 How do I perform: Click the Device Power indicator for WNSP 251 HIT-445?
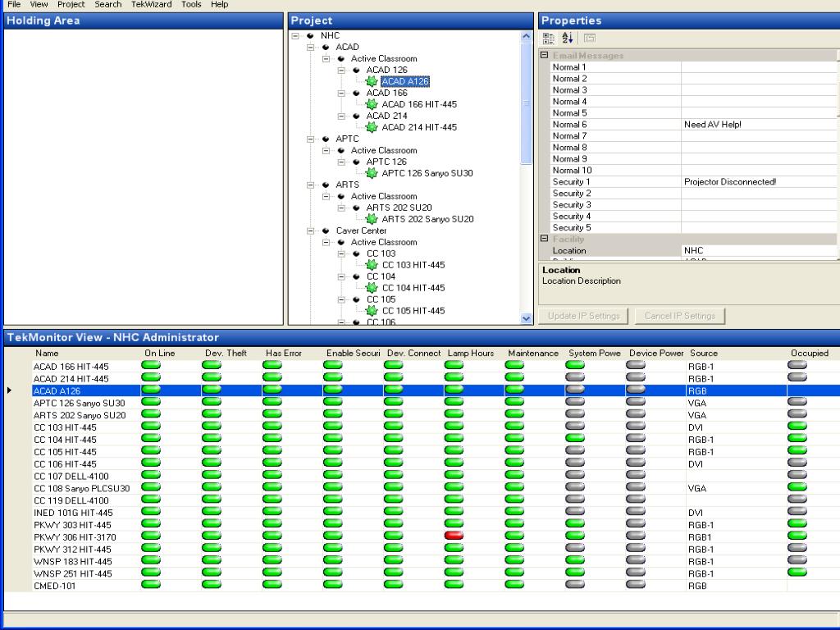636,572
